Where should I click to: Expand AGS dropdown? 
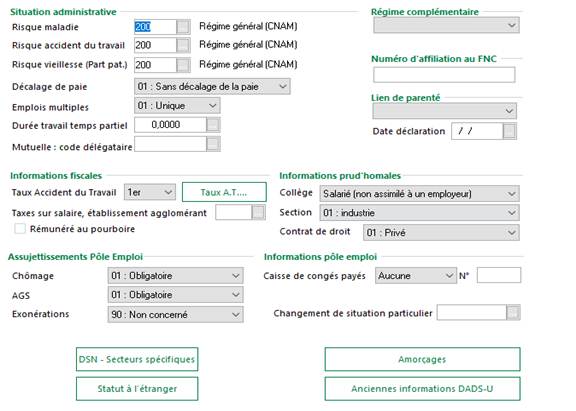175,295
